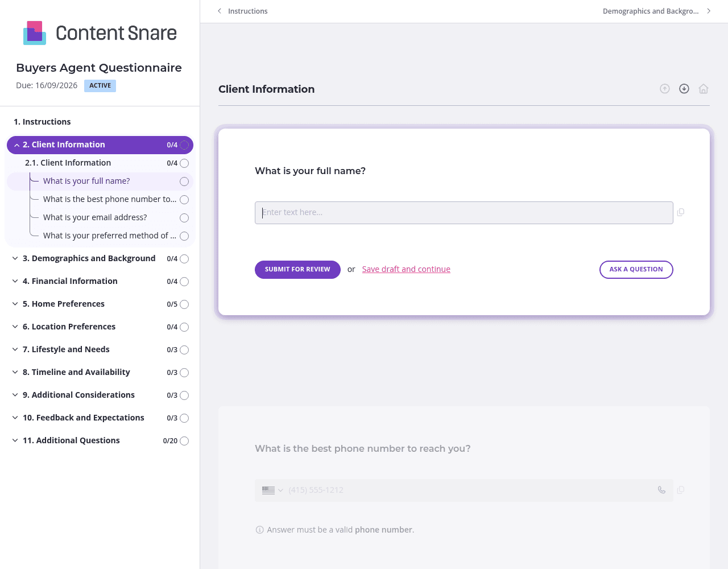Image resolution: width=728 pixels, height=569 pixels.
Task: Click the up arrow section navigation icon
Action: tap(664, 89)
